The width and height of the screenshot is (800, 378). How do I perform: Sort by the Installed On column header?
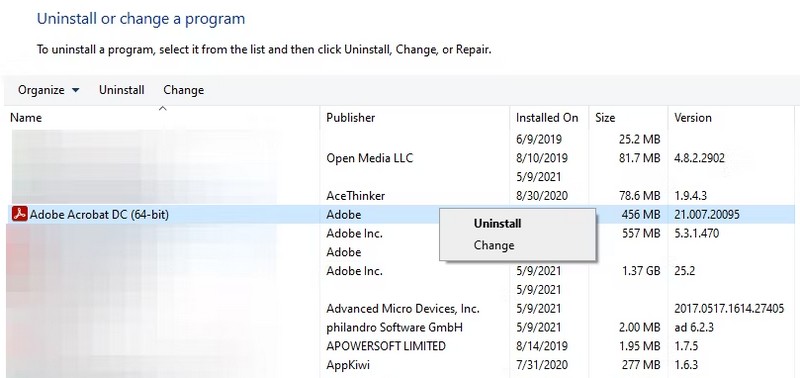coord(547,118)
